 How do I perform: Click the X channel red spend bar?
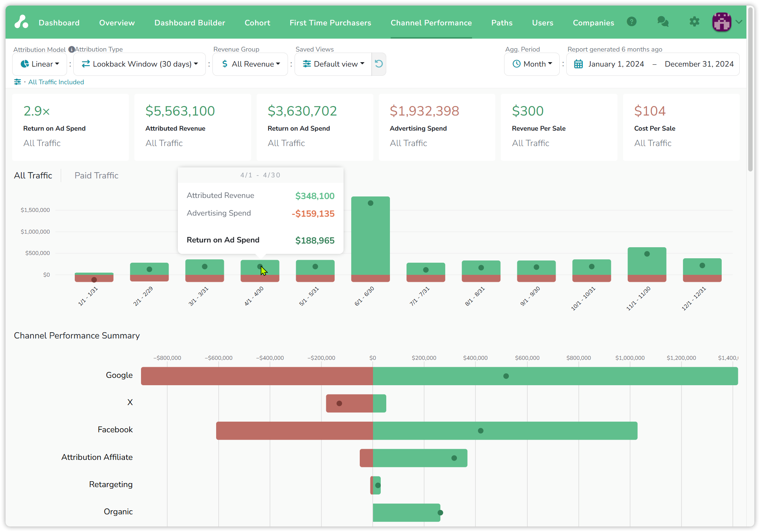(x=349, y=403)
